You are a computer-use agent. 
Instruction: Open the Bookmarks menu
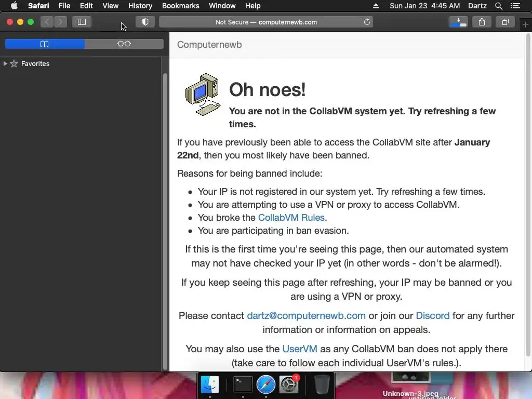point(180,6)
